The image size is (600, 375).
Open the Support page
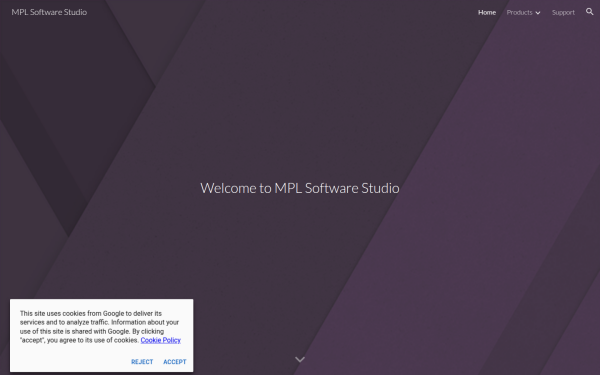pos(563,12)
